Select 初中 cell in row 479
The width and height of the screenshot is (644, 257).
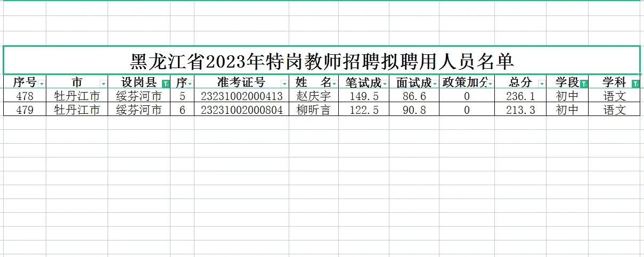(567, 110)
